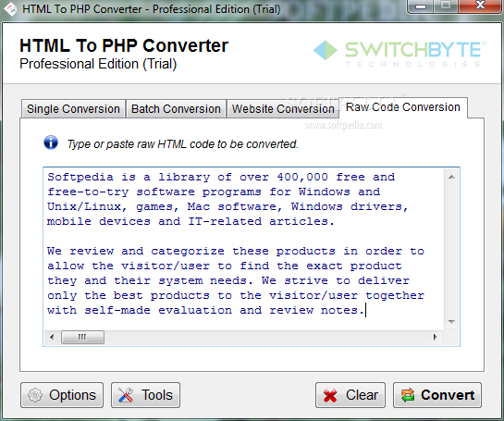Click inside the raw HTML code text area

[243, 249]
